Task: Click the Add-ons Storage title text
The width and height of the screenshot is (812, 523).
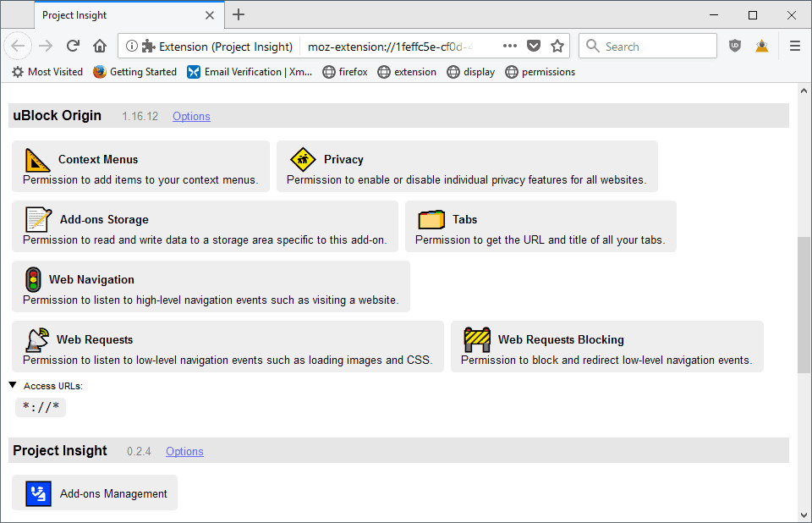Action: (104, 220)
